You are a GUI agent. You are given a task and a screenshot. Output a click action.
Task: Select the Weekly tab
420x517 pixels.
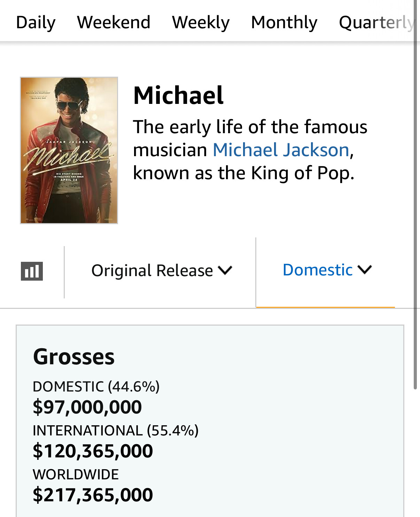pyautogui.click(x=201, y=22)
